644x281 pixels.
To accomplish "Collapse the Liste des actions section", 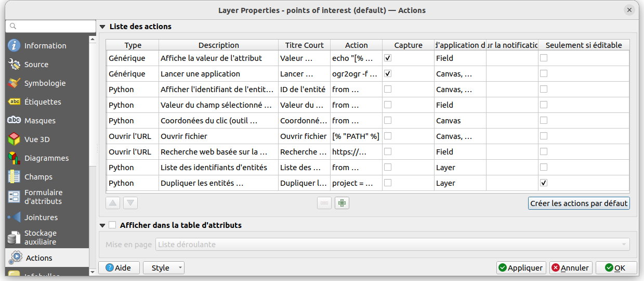I will [x=103, y=27].
